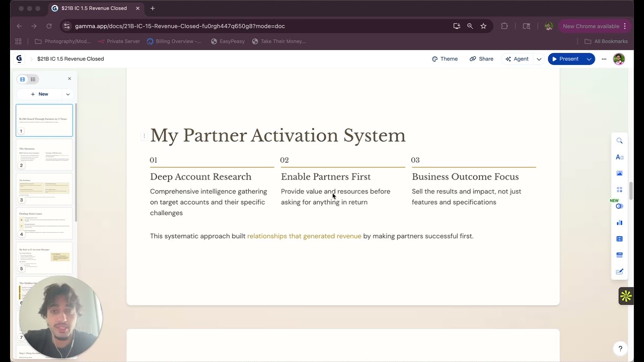Open the help question mark button
This screenshot has width=644, height=362.
pyautogui.click(x=620, y=348)
